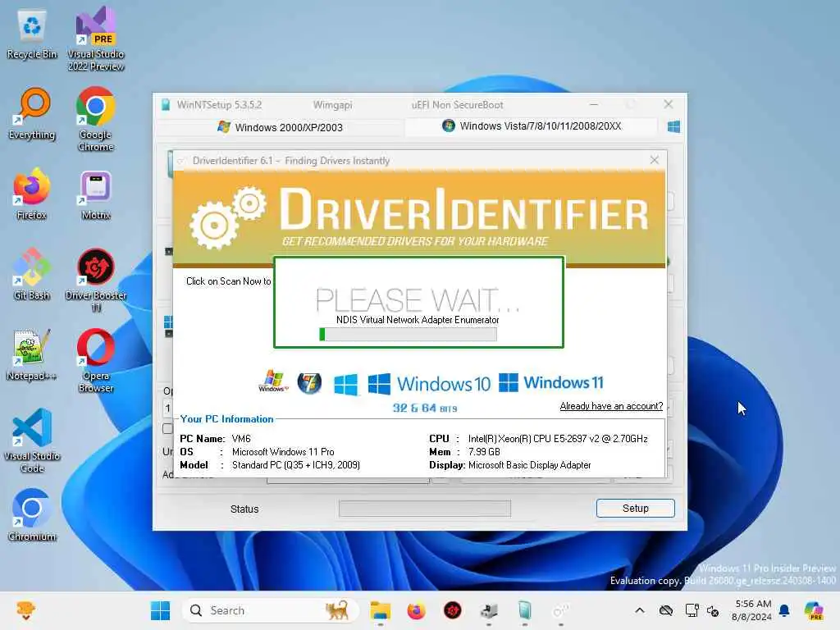
Task: Open the Motrix desktop shortcut
Action: click(96, 194)
